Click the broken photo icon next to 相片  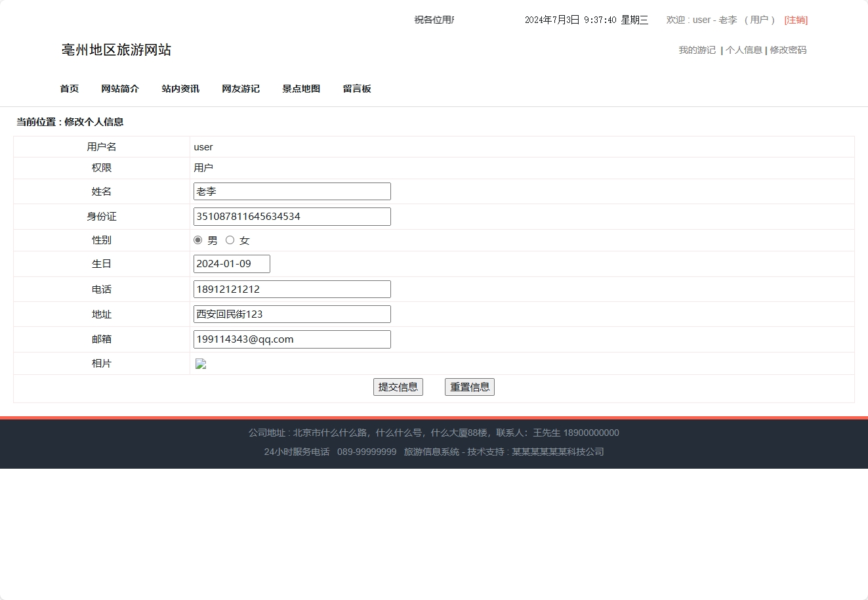[201, 363]
